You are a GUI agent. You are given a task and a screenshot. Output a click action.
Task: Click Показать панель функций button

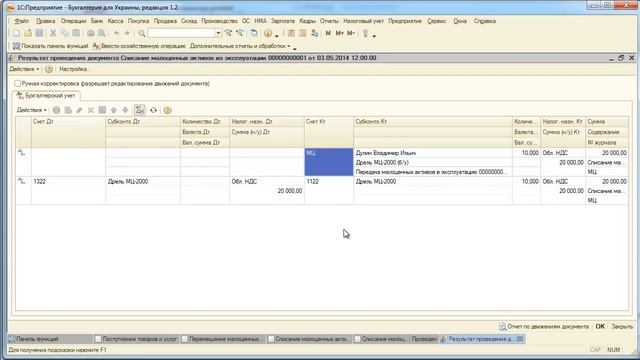[51, 46]
